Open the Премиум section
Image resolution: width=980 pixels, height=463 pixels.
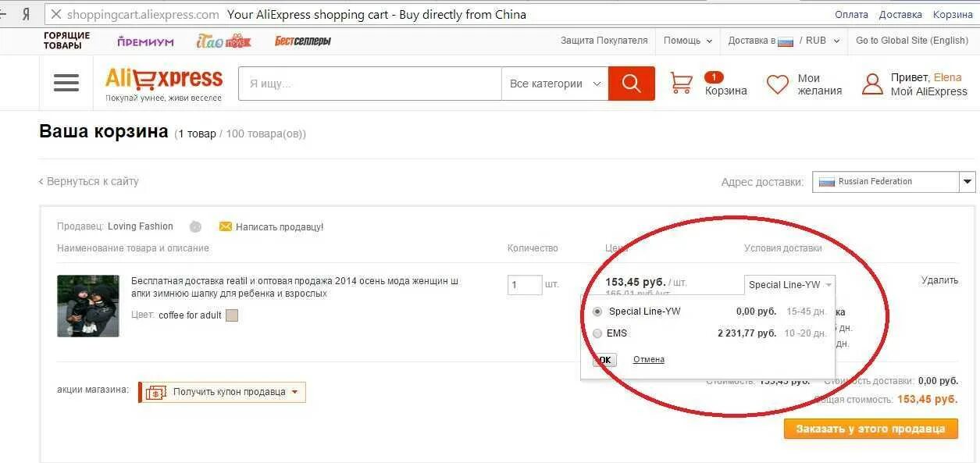146,41
